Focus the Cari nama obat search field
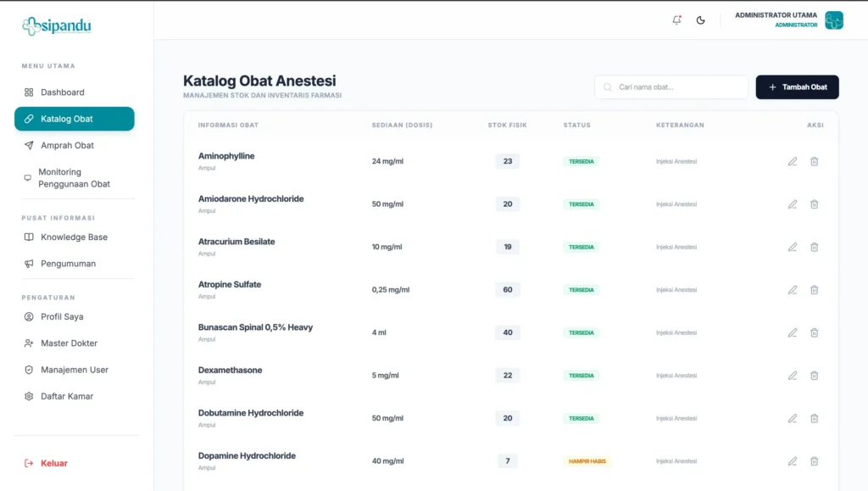Image resolution: width=868 pixels, height=491 pixels. pos(671,86)
